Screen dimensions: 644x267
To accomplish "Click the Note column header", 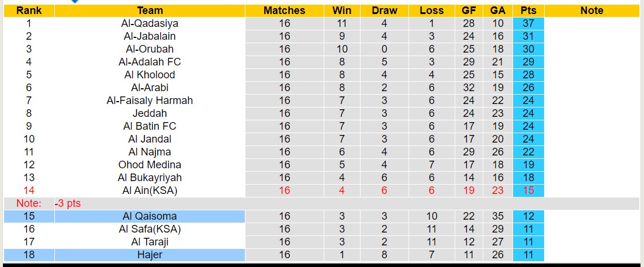I will [x=591, y=11].
